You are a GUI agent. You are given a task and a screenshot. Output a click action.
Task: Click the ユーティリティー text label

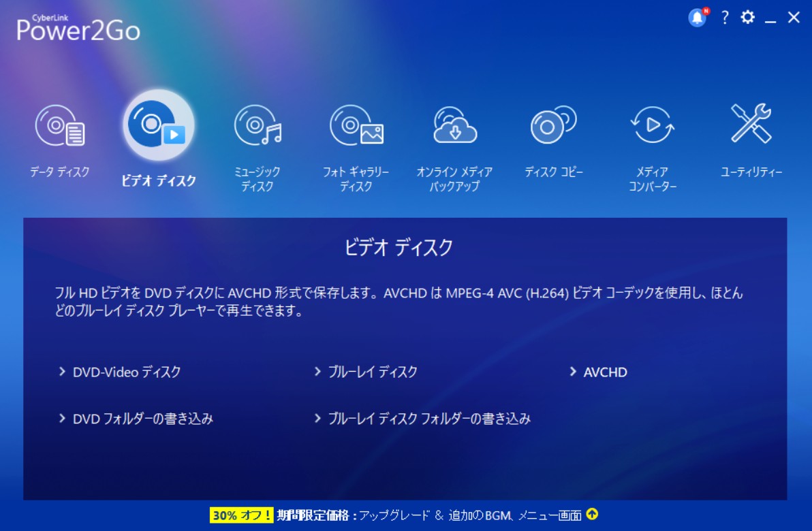point(751,172)
